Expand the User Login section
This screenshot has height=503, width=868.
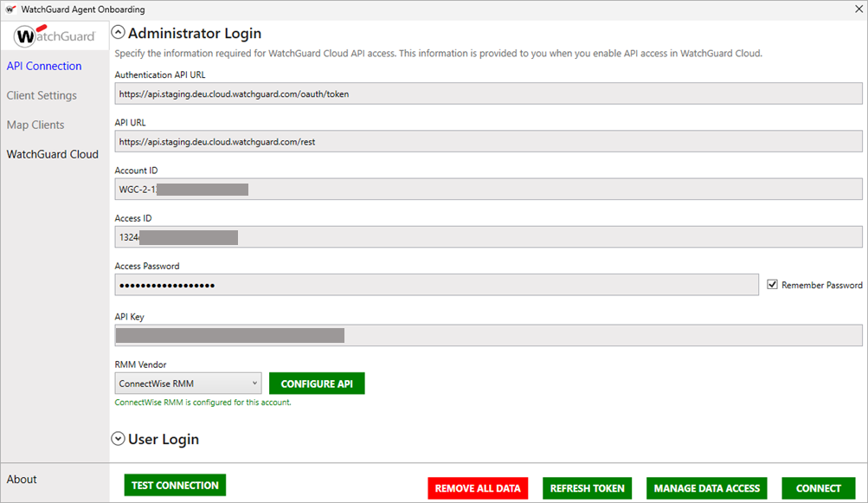(117, 439)
